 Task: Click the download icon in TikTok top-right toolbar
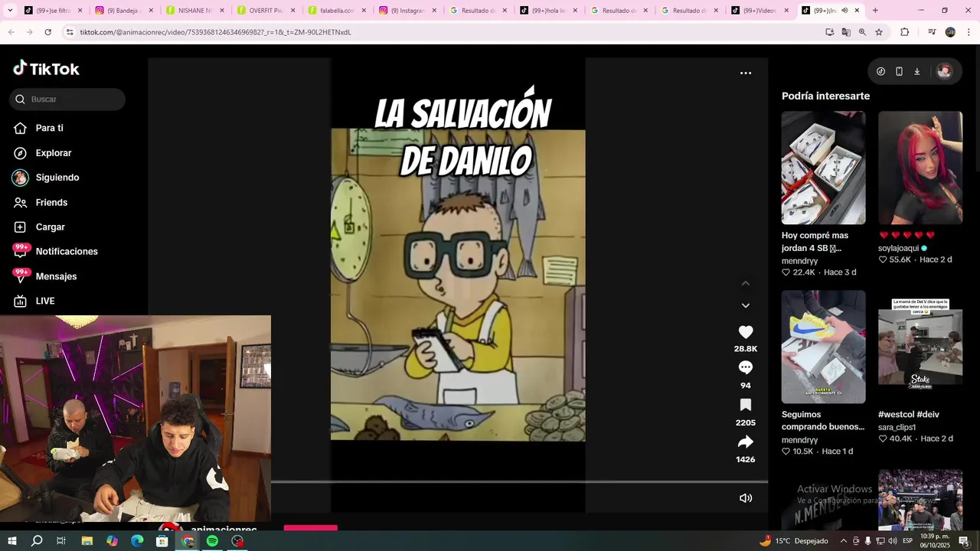[916, 71]
